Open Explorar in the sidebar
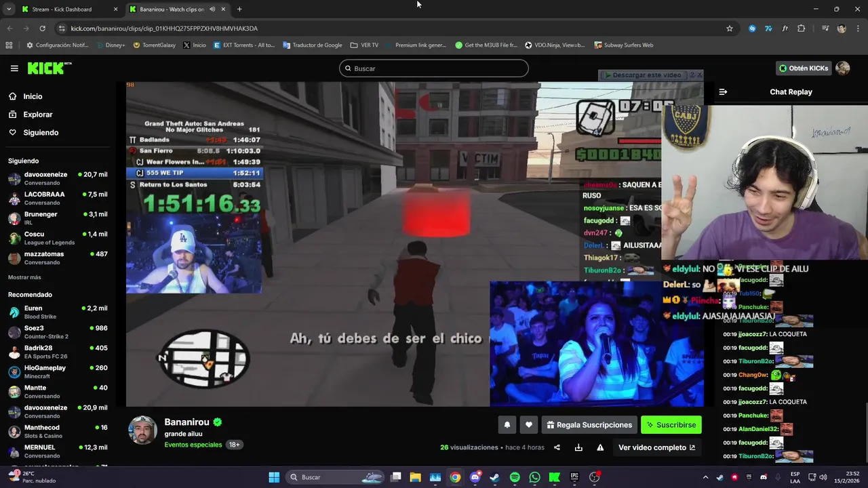Screen dimensions: 868x488 [x=37, y=115]
